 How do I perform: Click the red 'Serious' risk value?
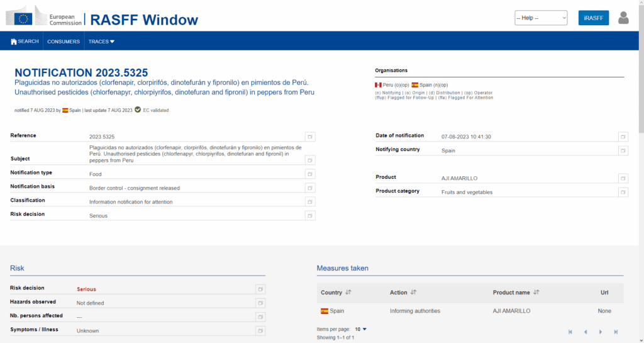(x=86, y=289)
